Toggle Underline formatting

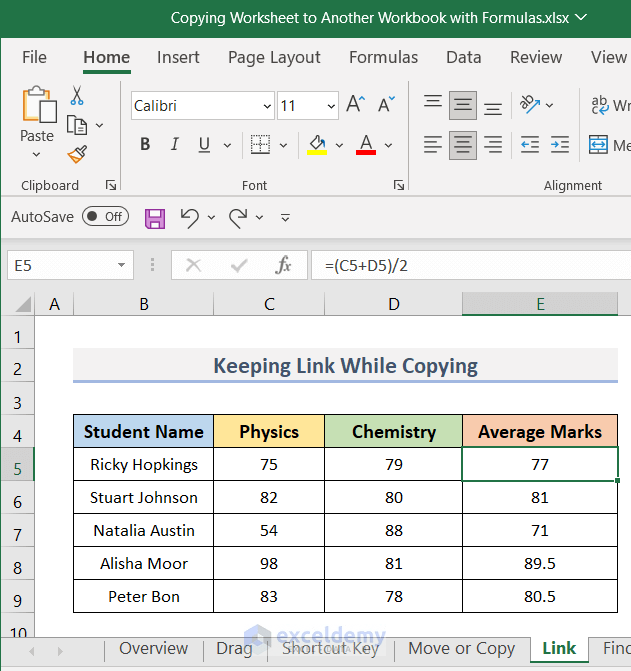click(x=204, y=144)
